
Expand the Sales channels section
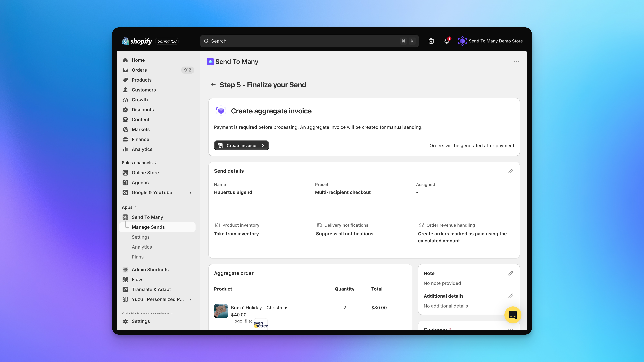click(139, 163)
